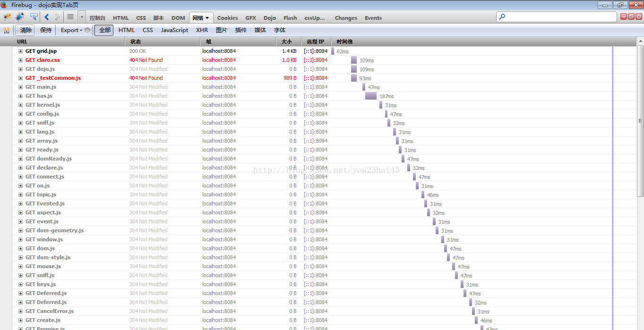Activate the inspect element pointer tool
Screen dimensions: 644x330
(x=34, y=17)
